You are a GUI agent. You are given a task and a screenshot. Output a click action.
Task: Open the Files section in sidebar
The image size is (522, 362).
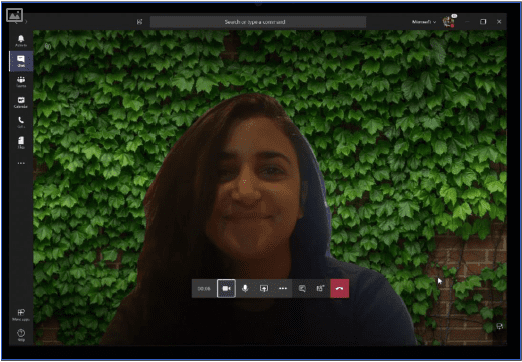pyautogui.click(x=21, y=143)
